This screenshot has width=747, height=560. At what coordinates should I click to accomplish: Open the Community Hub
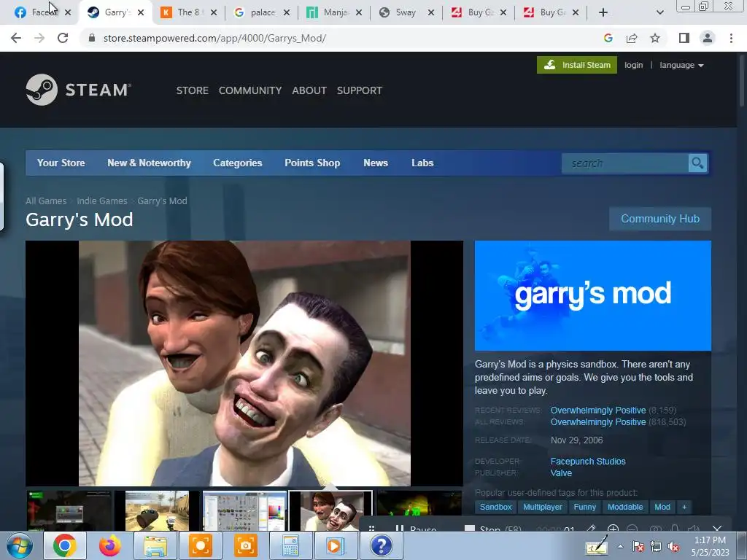pos(660,219)
